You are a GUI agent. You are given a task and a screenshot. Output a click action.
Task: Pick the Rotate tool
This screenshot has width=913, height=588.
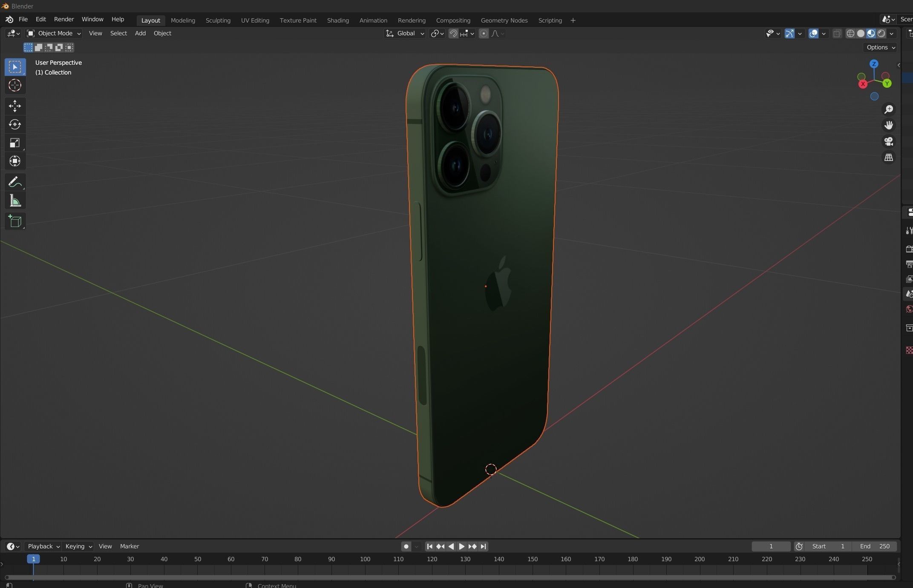[15, 124]
